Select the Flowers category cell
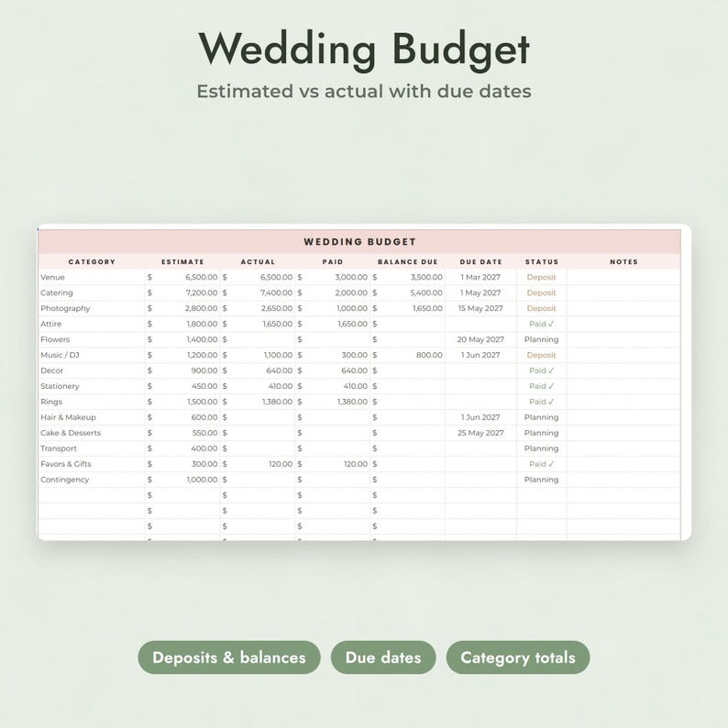The height and width of the screenshot is (728, 728). (x=92, y=339)
